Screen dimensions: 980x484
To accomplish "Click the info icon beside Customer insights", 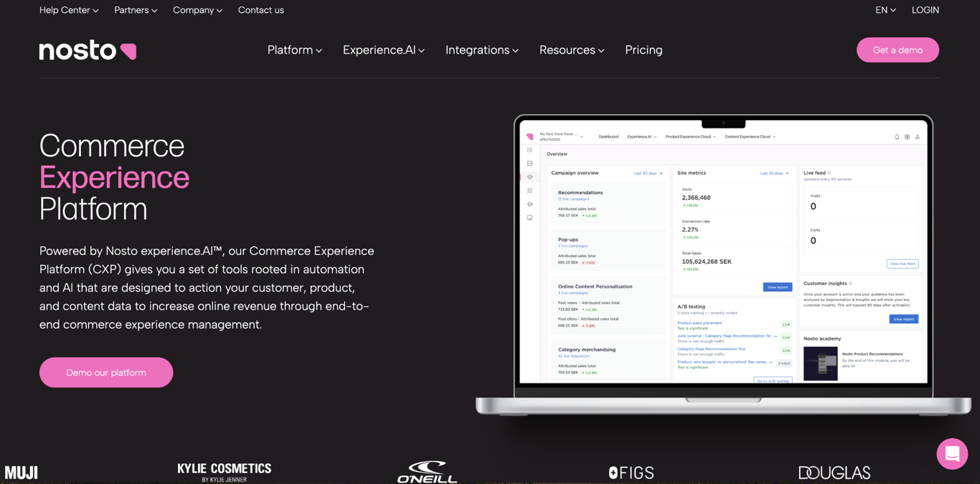I will click(x=851, y=283).
